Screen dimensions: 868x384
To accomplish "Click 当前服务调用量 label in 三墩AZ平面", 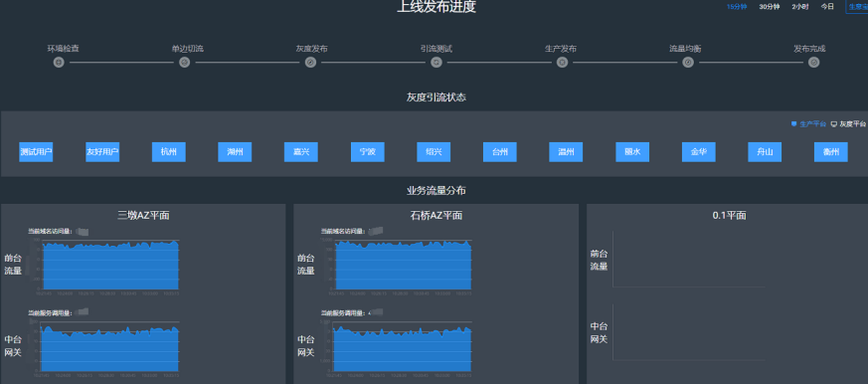I will [51, 313].
